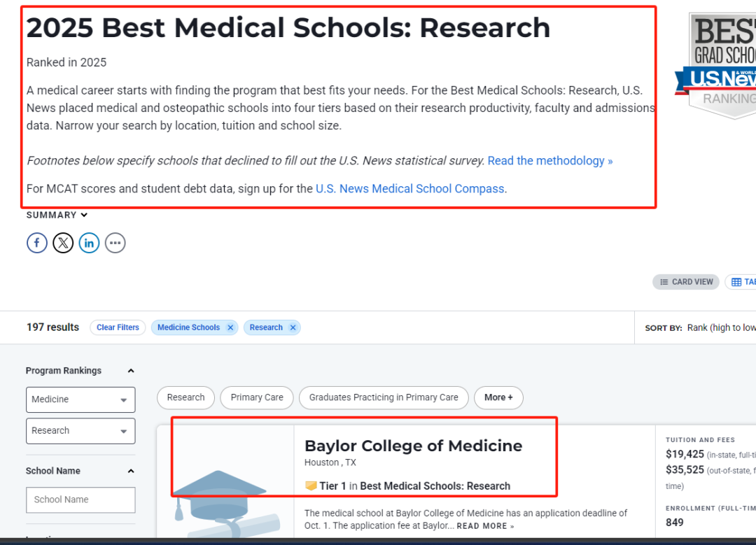Click the Clear Filters button

118,327
